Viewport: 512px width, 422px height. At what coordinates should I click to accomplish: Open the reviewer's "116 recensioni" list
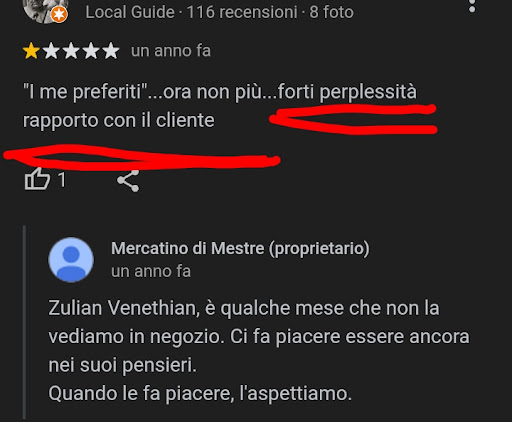(x=242, y=12)
